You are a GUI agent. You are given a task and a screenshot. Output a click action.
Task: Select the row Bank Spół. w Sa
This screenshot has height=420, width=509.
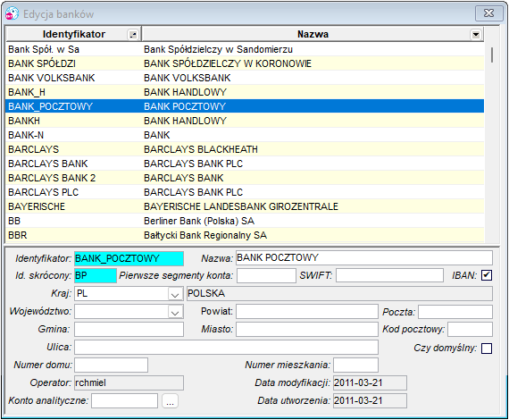point(245,49)
